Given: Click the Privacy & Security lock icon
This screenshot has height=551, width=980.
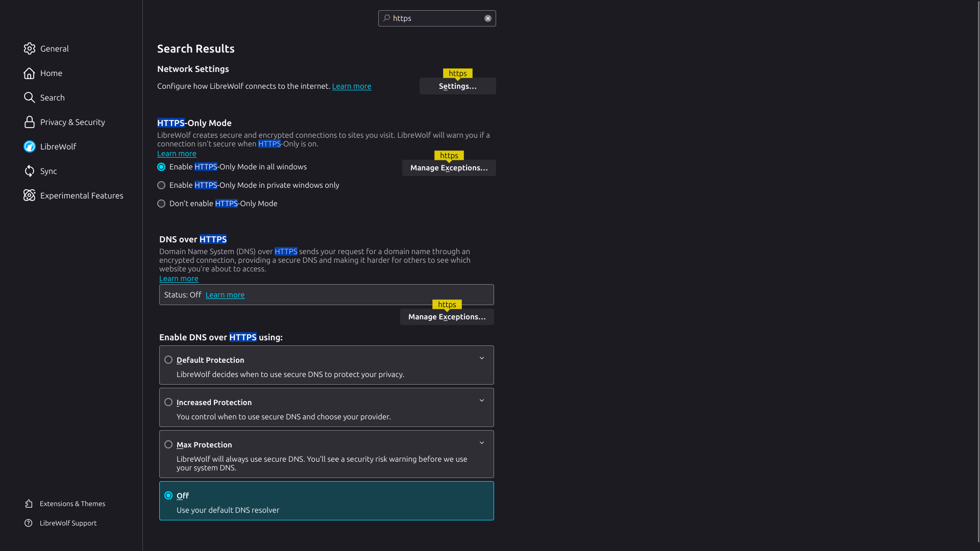Looking at the screenshot, I should click(x=30, y=122).
